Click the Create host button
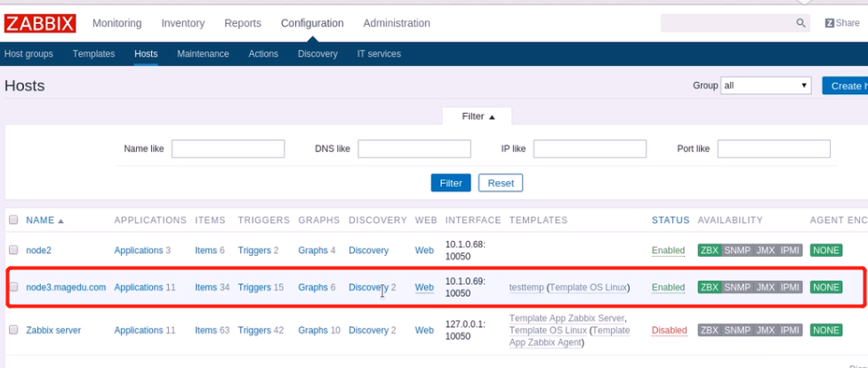The image size is (868, 368). click(845, 85)
